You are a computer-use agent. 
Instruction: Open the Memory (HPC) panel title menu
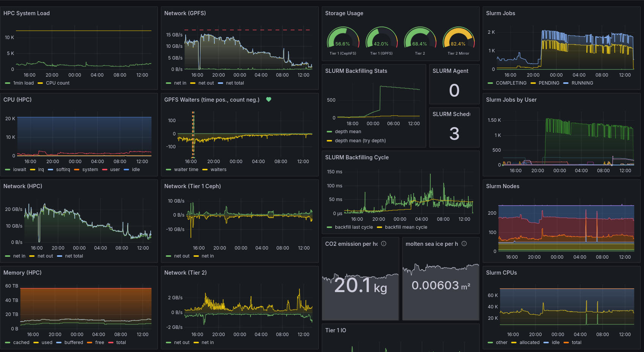[x=22, y=273]
